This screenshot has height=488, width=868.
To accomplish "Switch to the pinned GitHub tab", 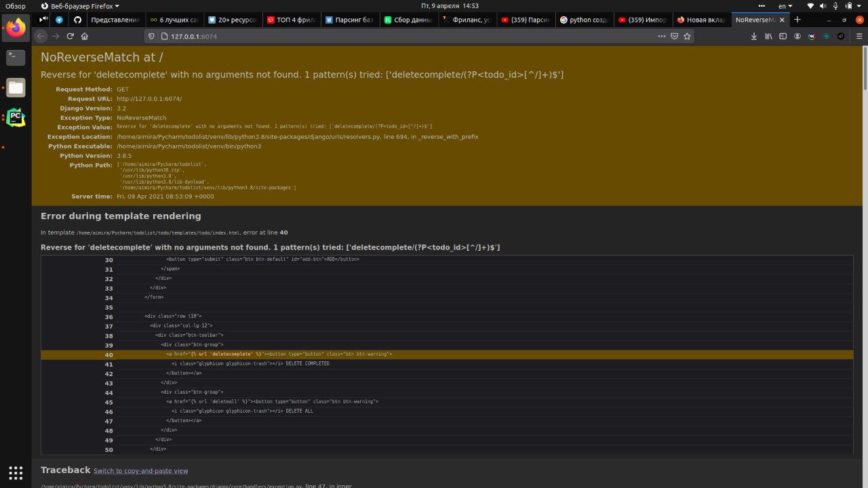I will click(x=77, y=20).
